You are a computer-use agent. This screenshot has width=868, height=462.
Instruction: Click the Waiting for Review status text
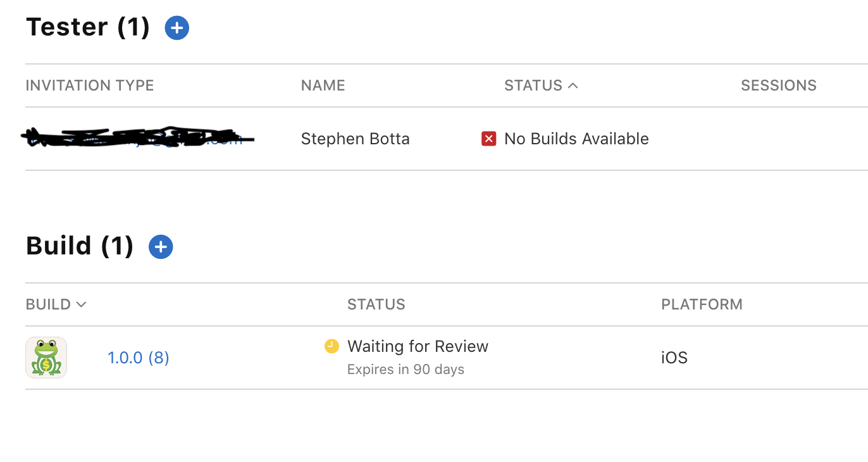coord(418,346)
